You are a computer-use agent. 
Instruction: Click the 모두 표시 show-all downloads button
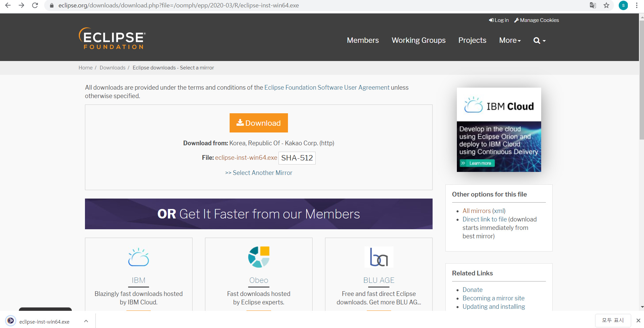[x=613, y=320]
